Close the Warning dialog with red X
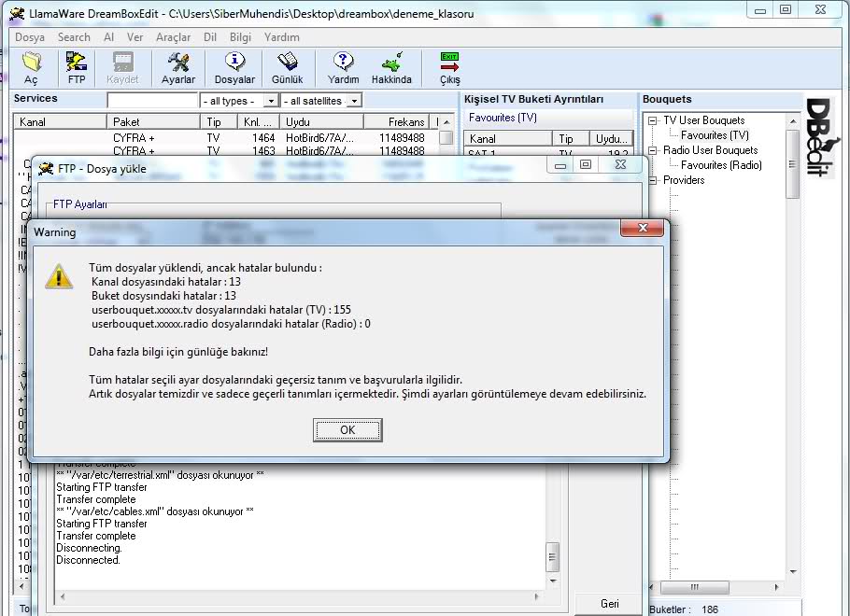Image resolution: width=850 pixels, height=616 pixels. [642, 228]
